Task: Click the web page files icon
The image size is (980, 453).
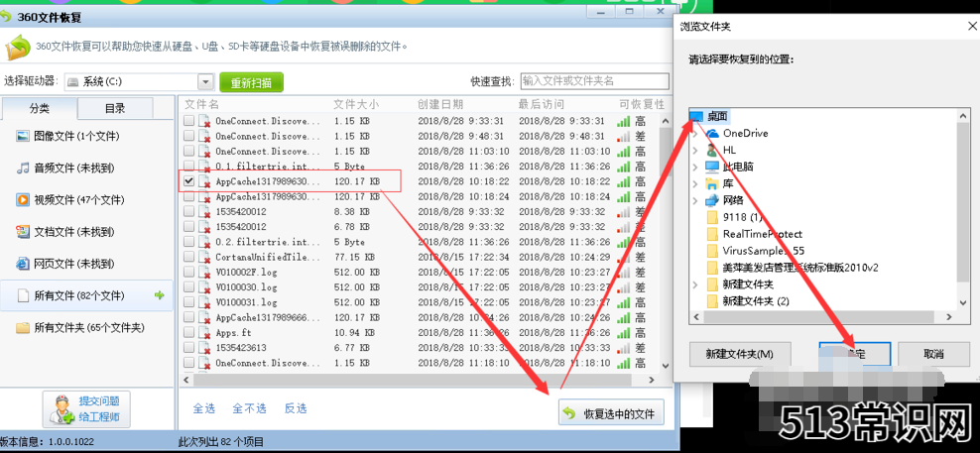Action: coord(23,264)
